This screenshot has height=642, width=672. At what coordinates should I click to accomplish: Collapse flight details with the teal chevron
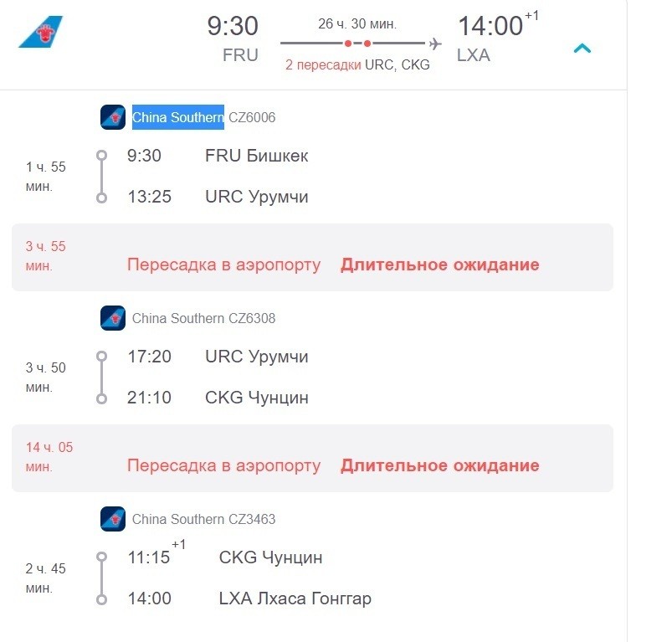(582, 48)
